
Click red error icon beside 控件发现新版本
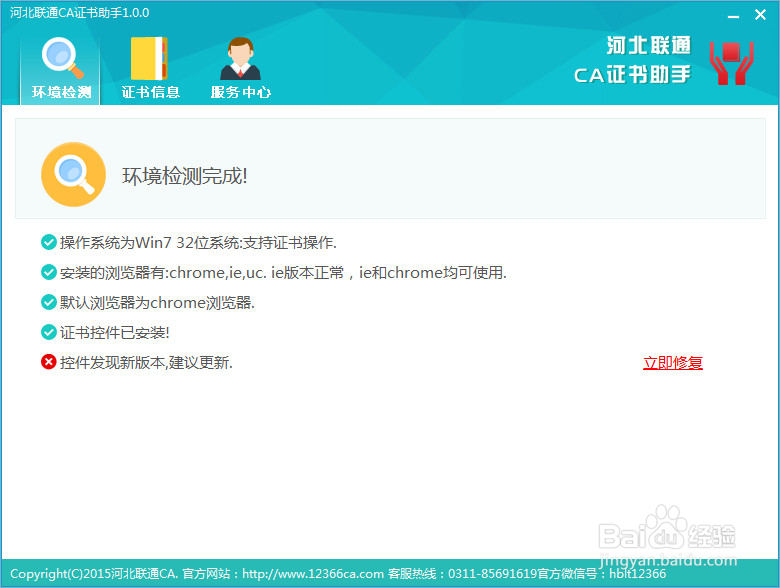point(48,362)
